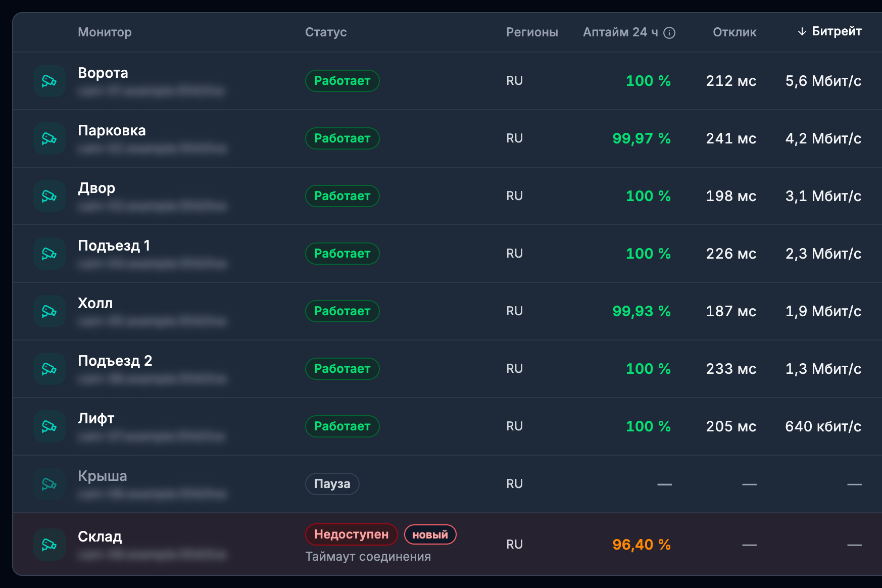
Task: Open the Склад monitor name
Action: point(100,536)
